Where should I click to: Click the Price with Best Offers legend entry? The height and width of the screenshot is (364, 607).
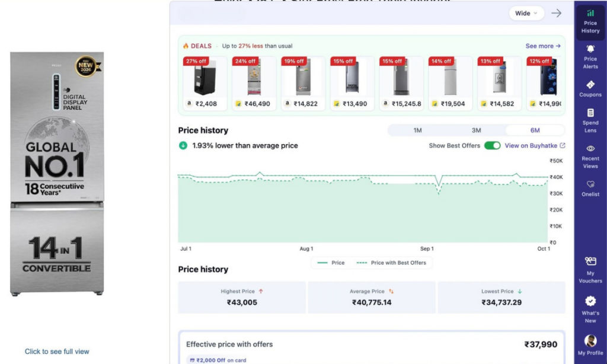pyautogui.click(x=391, y=263)
